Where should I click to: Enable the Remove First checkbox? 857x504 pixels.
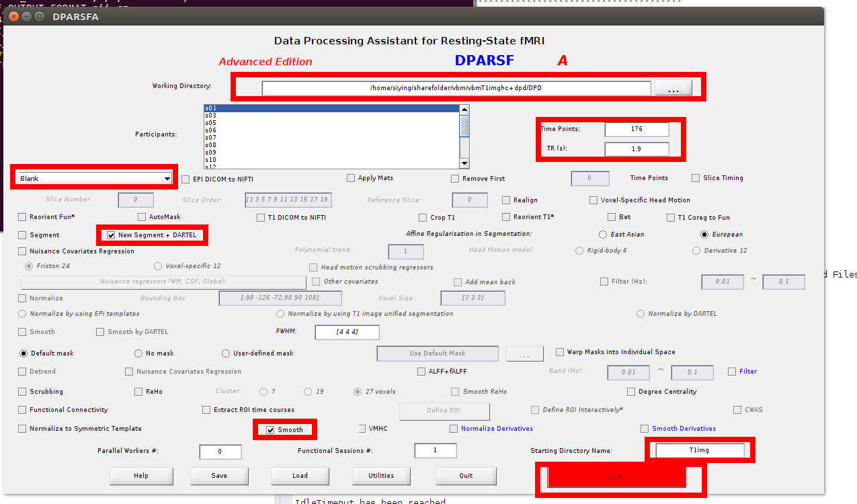click(456, 179)
